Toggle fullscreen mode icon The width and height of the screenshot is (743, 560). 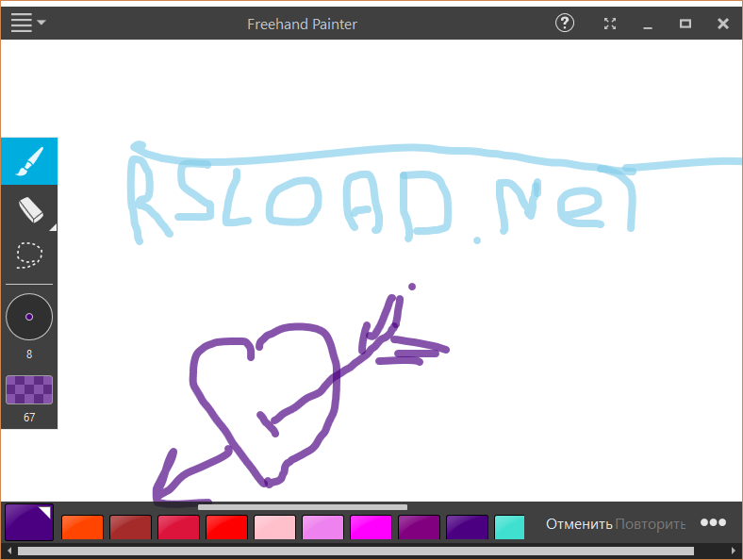610,24
